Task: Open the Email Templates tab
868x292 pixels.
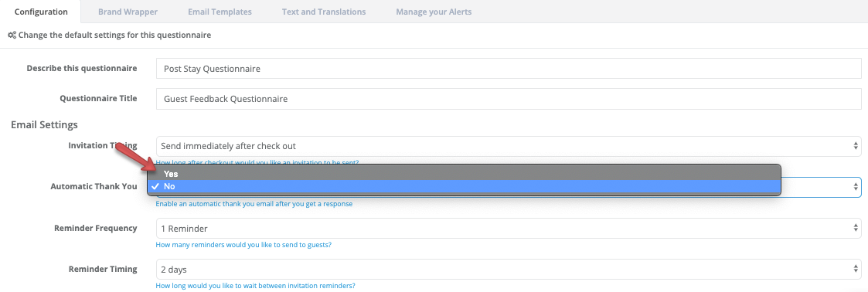Action: coord(220,12)
